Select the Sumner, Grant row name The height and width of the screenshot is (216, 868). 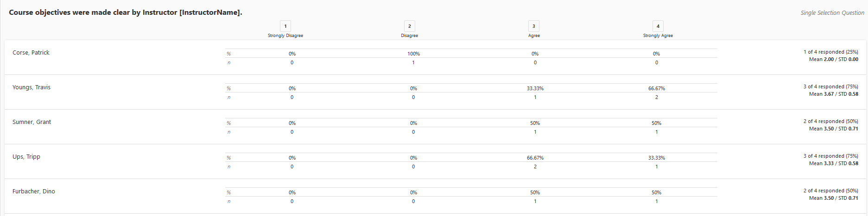tap(32, 122)
